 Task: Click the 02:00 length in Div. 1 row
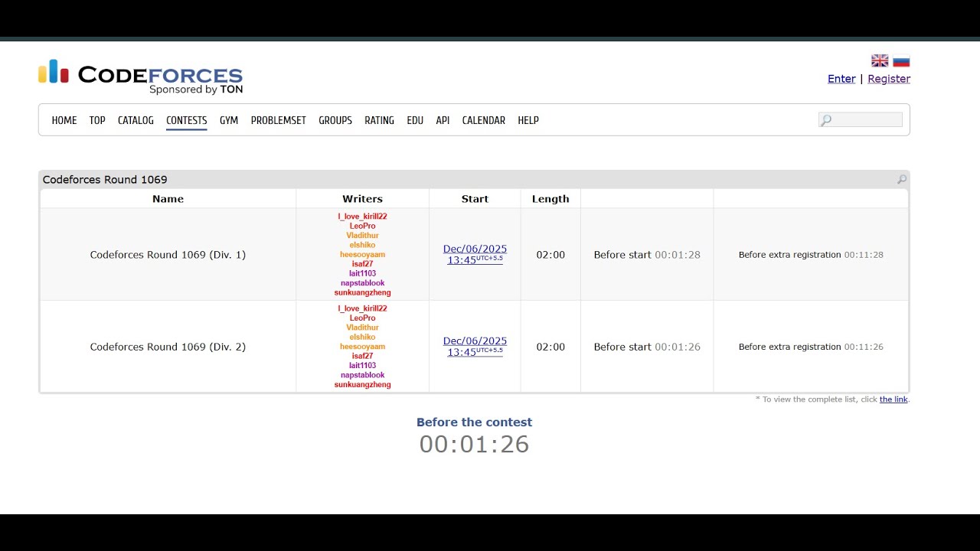click(550, 255)
